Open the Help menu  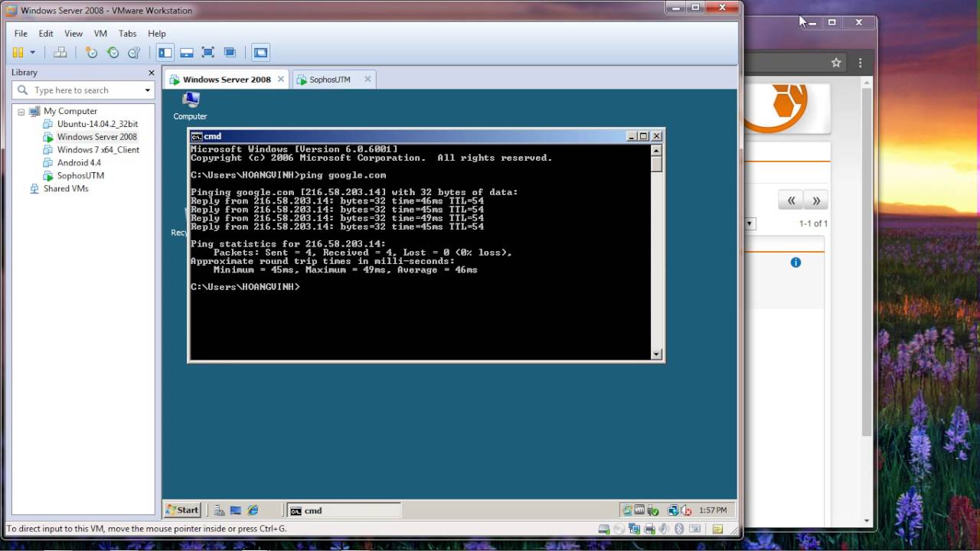click(157, 34)
